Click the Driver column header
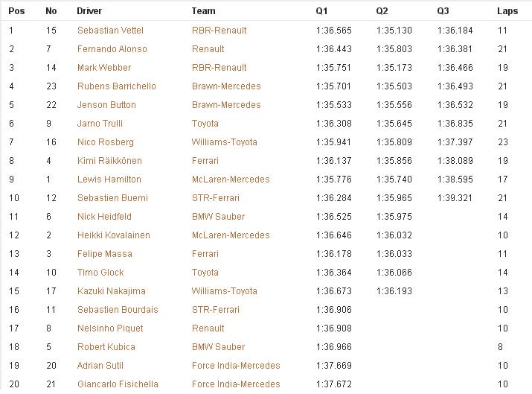532x394 pixels. (x=89, y=11)
